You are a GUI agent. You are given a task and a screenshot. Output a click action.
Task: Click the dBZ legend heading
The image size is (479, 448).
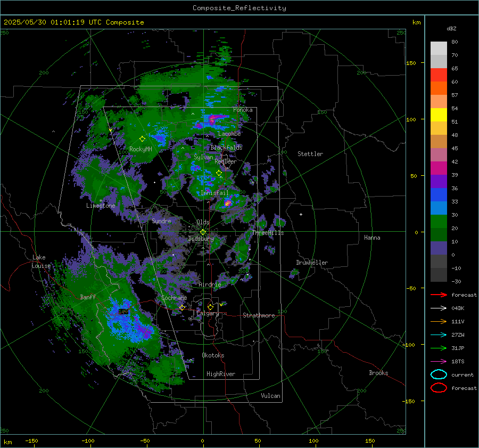pos(451,28)
